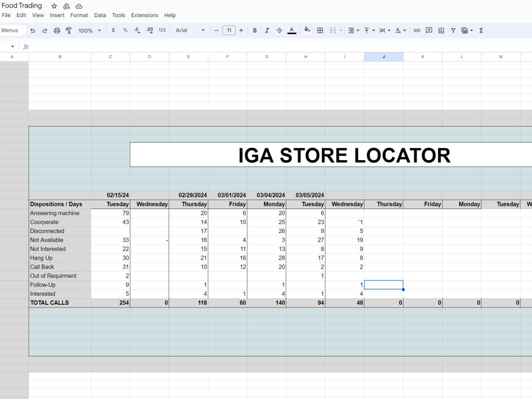Open more number formats (123)

[x=162, y=30]
